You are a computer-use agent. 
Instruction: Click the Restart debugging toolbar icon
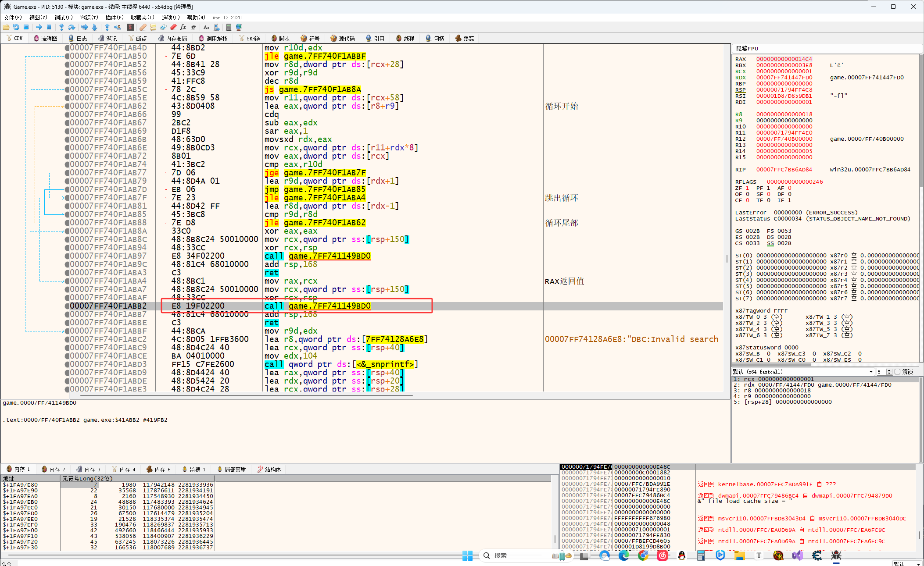[x=16, y=27]
